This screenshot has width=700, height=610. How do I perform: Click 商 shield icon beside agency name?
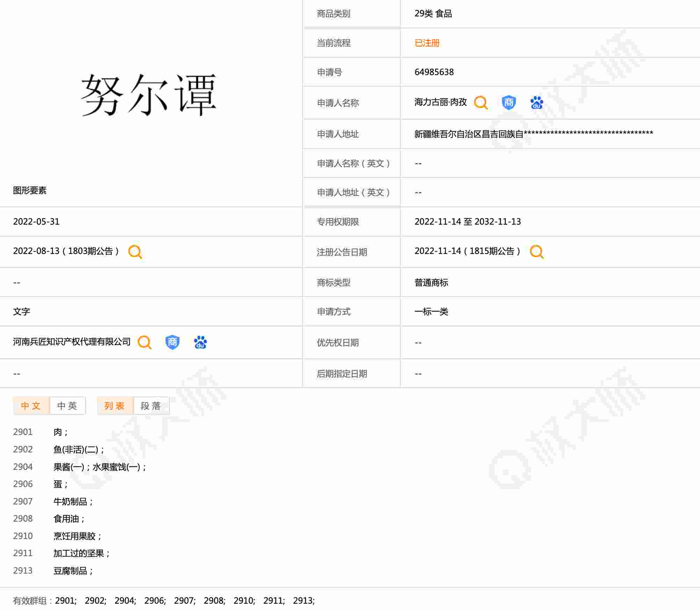click(x=172, y=342)
